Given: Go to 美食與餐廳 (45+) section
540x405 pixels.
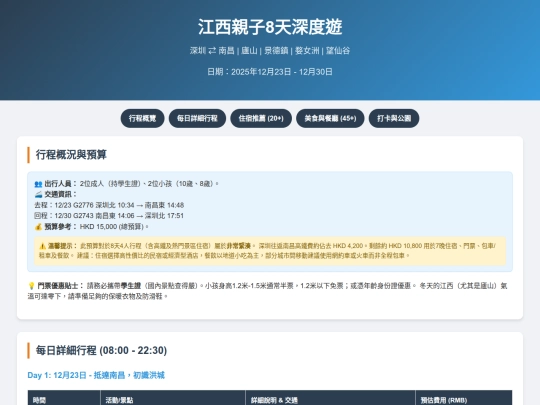Looking at the screenshot, I should [330, 118].
